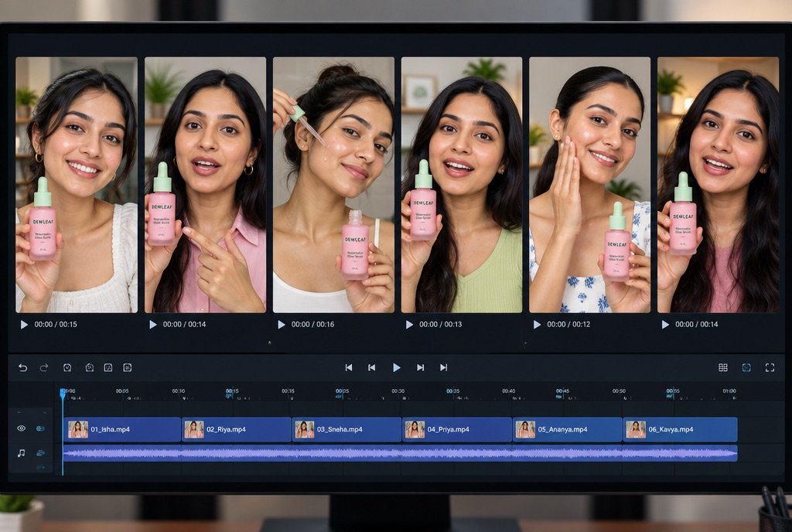Open the grid layout view icon

tap(723, 367)
